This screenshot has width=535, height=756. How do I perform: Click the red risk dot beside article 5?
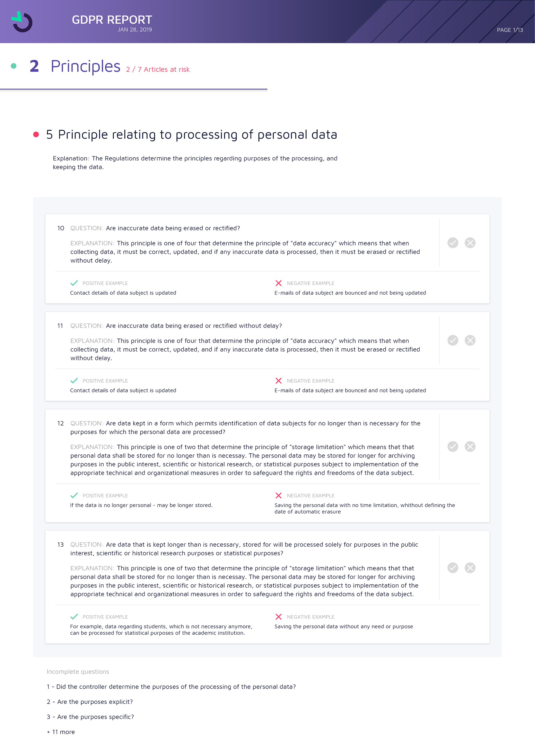click(x=36, y=134)
